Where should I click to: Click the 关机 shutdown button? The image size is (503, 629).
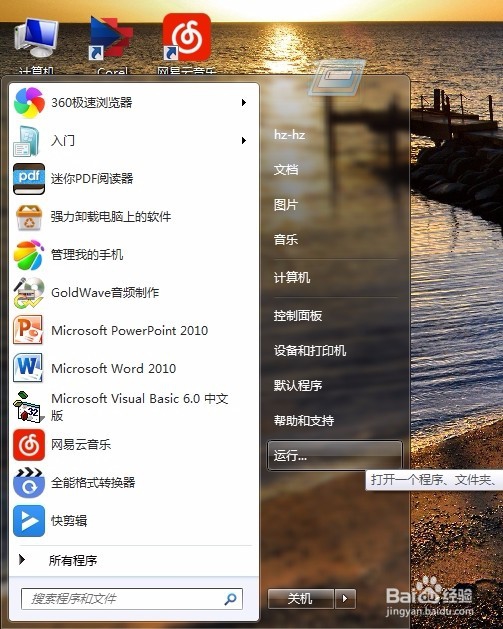point(300,599)
